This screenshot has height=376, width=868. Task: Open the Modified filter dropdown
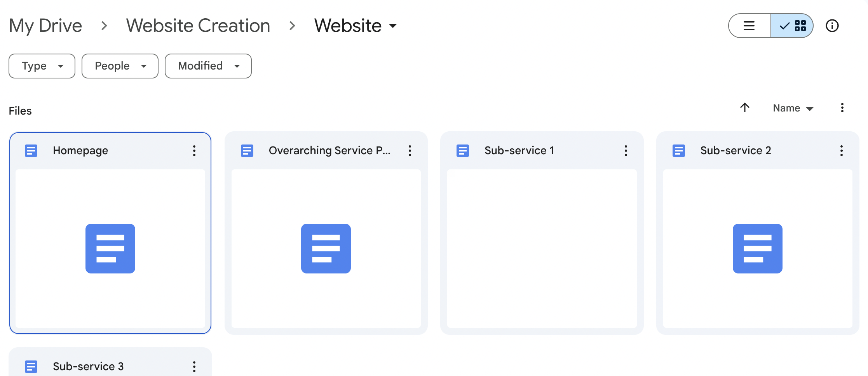pyautogui.click(x=208, y=66)
